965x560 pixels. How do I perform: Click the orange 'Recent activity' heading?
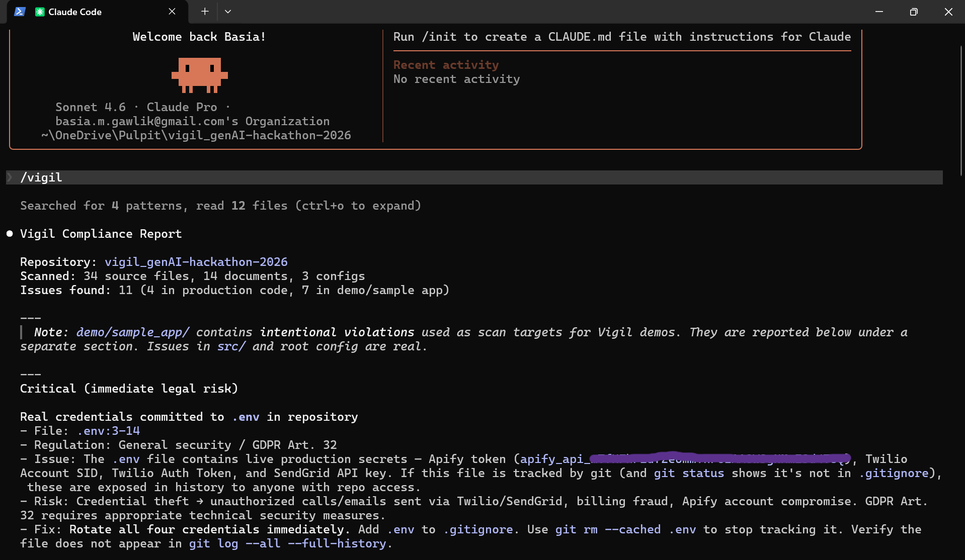[x=446, y=65]
